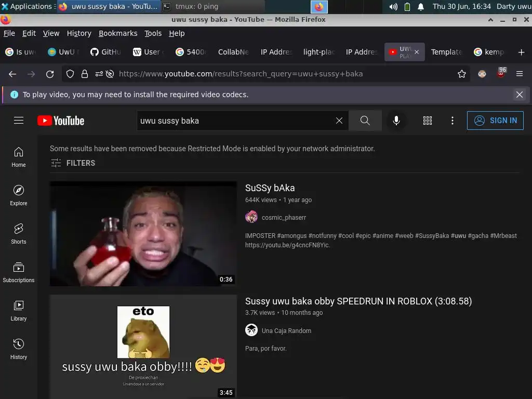Switch to the 5400 Google tab
The image size is (532, 399).
pyautogui.click(x=191, y=52)
